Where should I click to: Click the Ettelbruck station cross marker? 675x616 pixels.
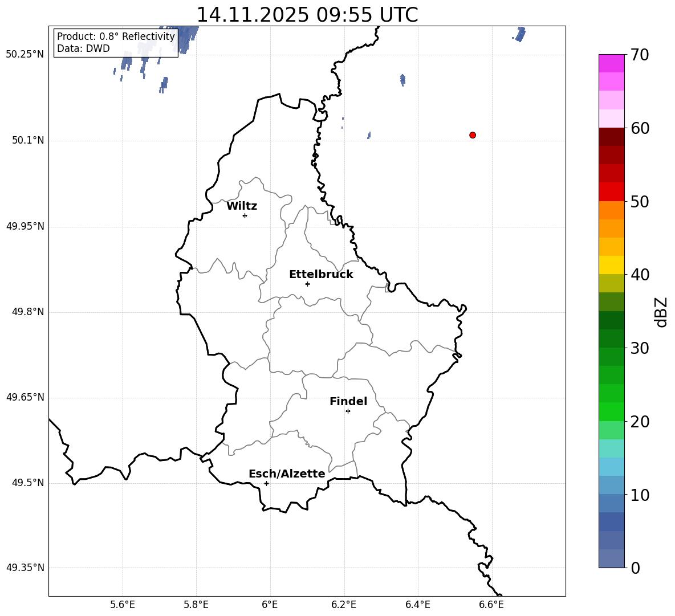pos(307,284)
